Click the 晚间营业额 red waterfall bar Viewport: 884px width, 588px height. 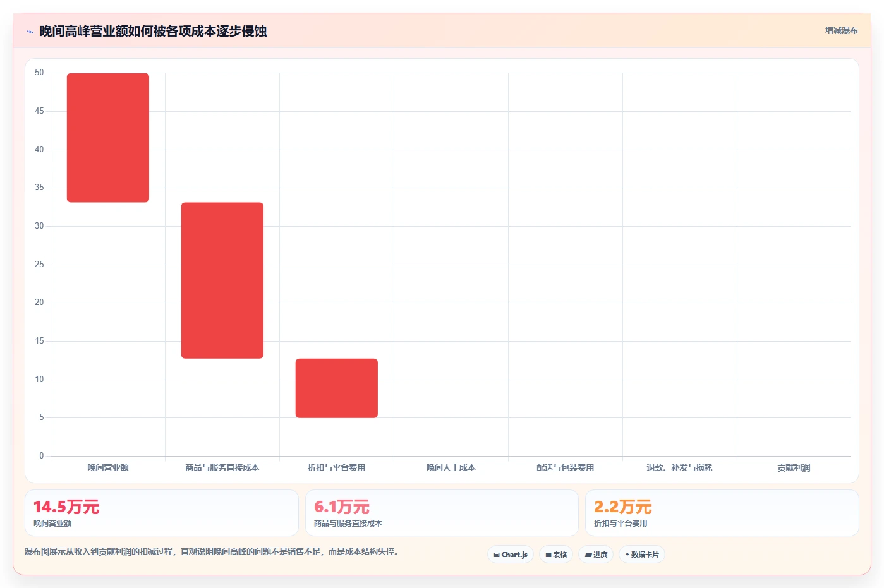(108, 138)
